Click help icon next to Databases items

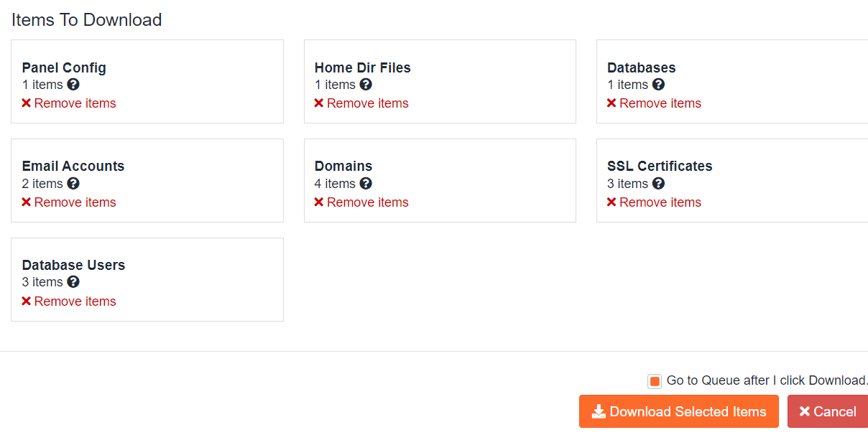658,85
